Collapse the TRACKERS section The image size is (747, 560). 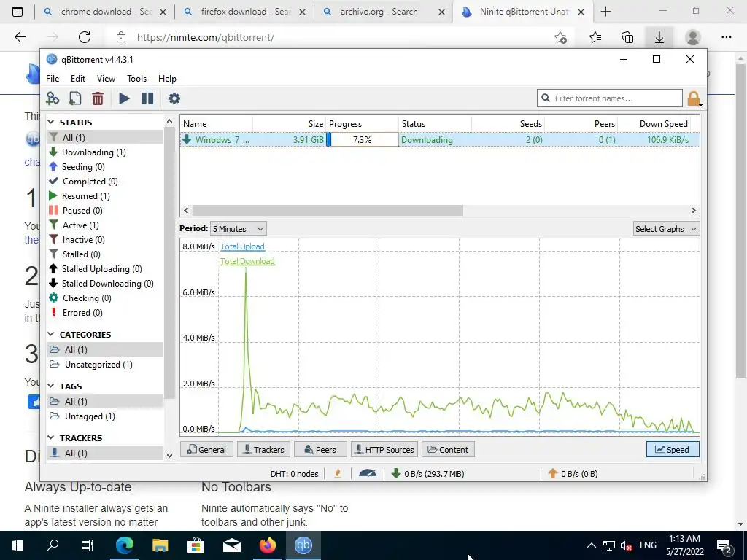(x=51, y=437)
